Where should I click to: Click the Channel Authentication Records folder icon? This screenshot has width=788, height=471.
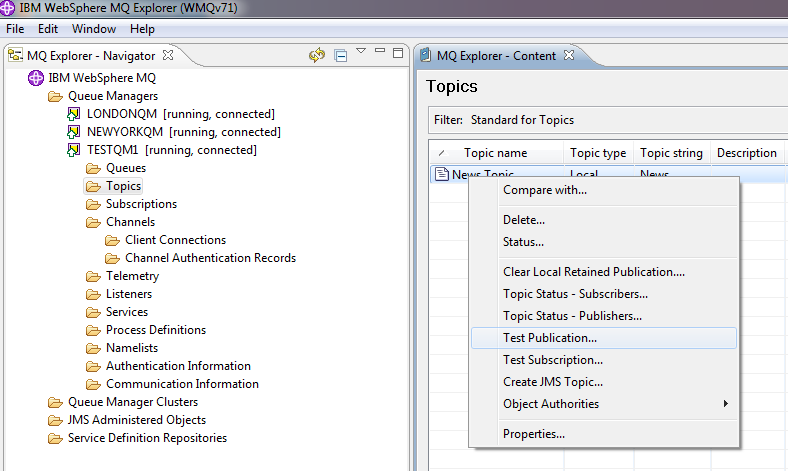point(112,258)
